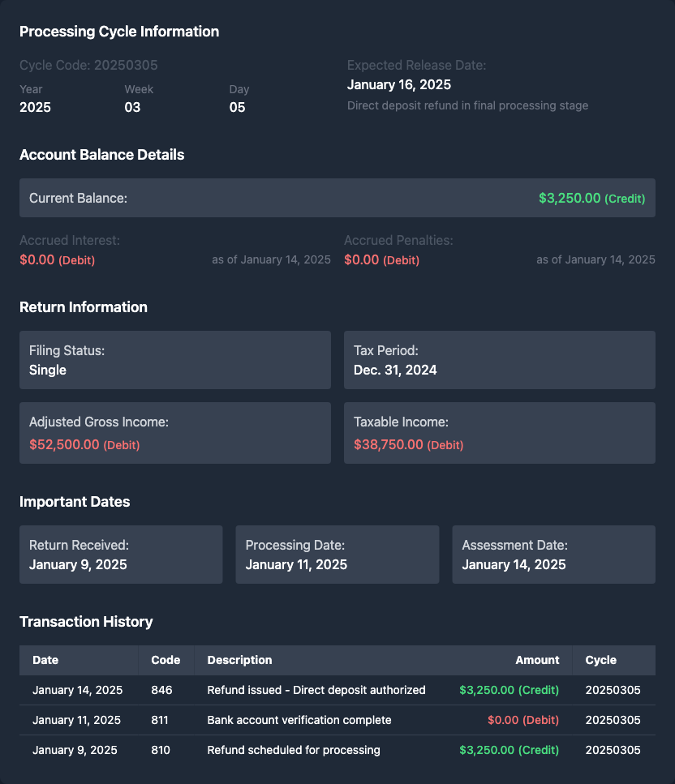Click the Cycle column header in table
Screen dimensions: 675x784
(600, 660)
